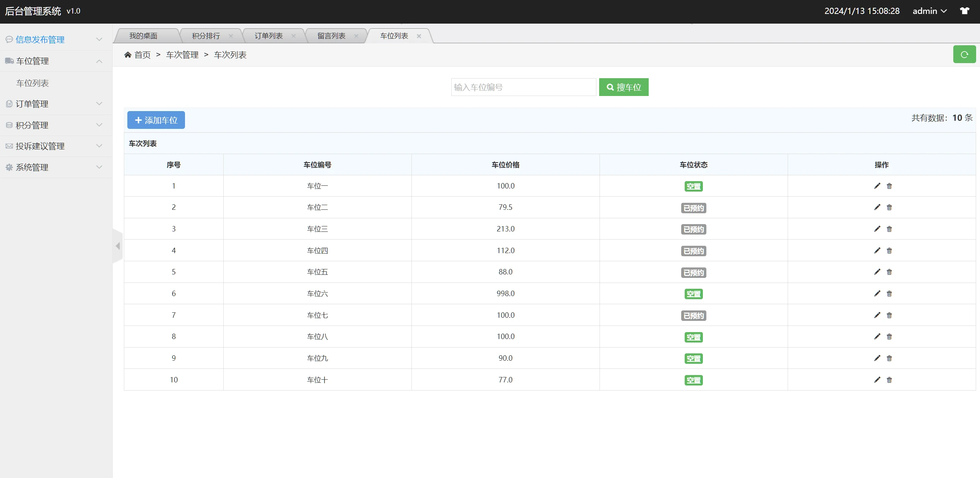This screenshot has height=478, width=980.
Task: Expand the 信息发布管理 menu
Action: pyautogui.click(x=56, y=39)
